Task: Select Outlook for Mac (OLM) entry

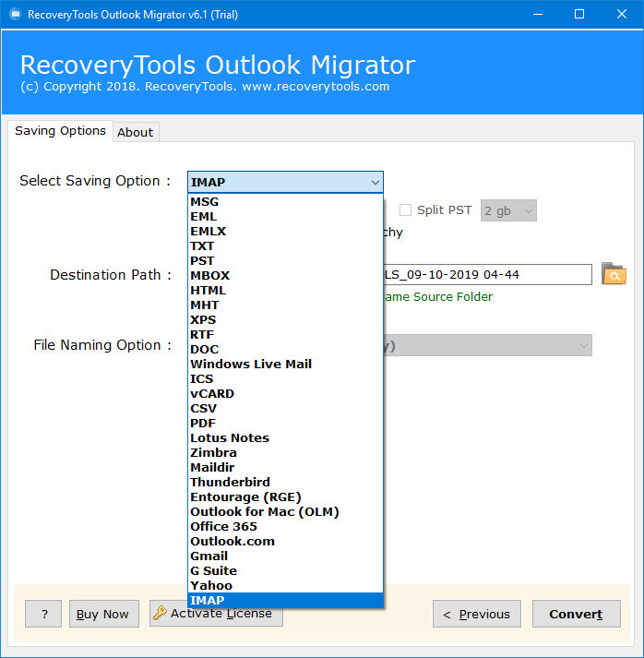Action: pos(285,511)
